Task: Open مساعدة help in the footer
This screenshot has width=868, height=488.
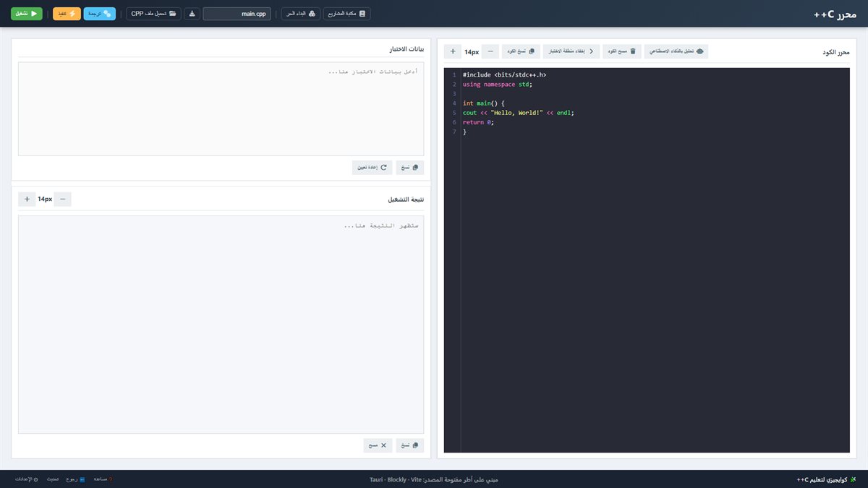Action: (102, 479)
